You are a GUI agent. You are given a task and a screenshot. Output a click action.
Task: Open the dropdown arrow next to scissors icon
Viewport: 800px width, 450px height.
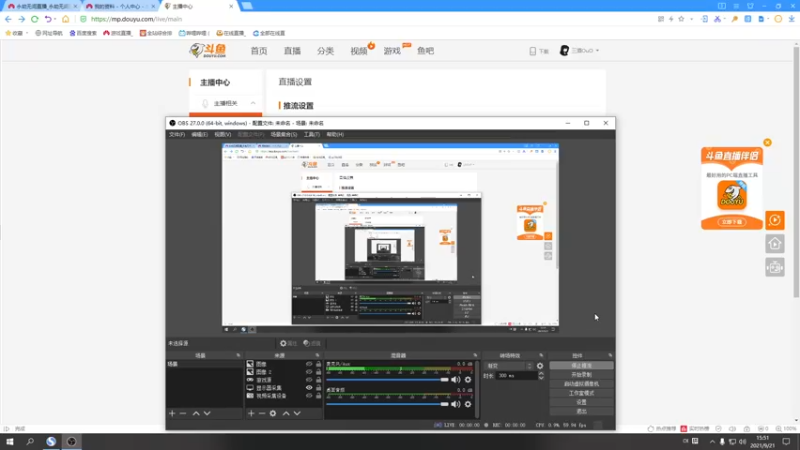click(725, 19)
